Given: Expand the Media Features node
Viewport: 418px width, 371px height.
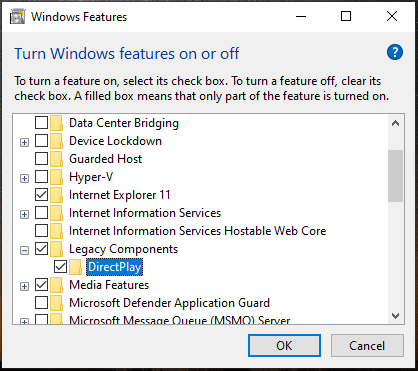Looking at the screenshot, I should (x=24, y=286).
